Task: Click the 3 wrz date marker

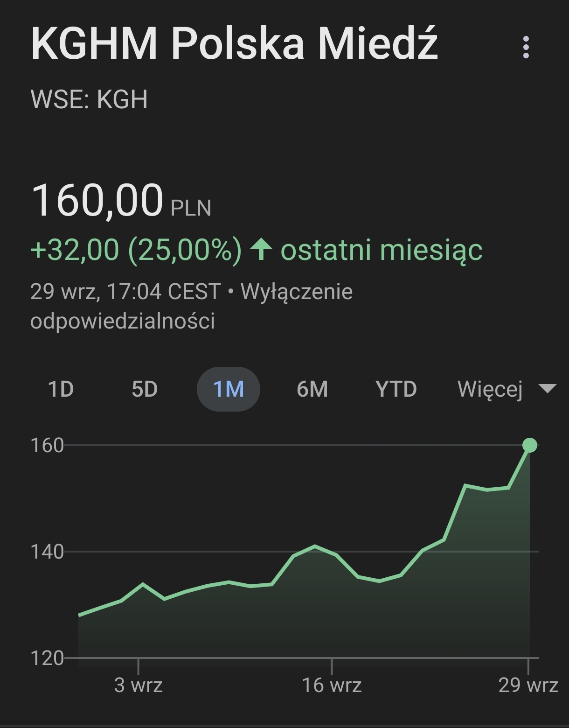Action: click(139, 685)
